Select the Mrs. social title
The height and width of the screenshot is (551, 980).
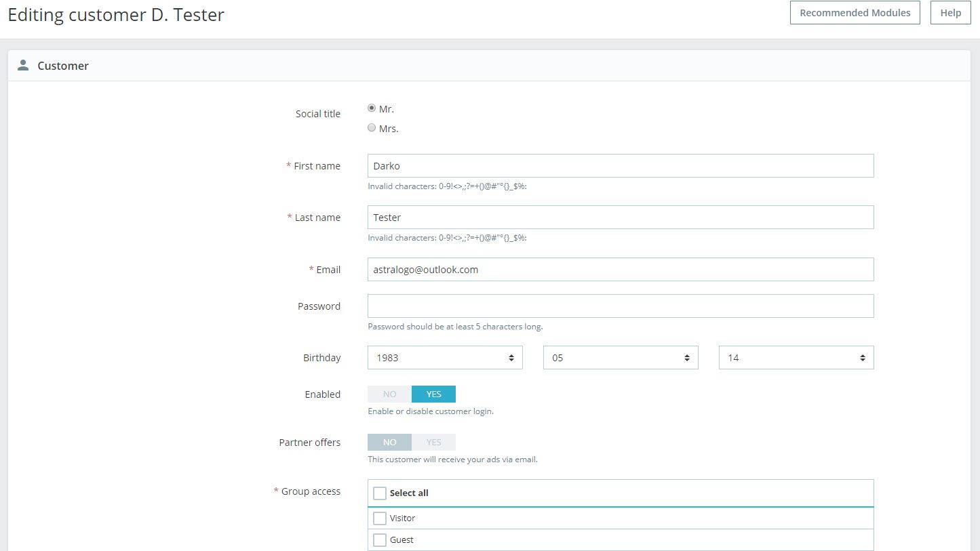click(x=372, y=127)
